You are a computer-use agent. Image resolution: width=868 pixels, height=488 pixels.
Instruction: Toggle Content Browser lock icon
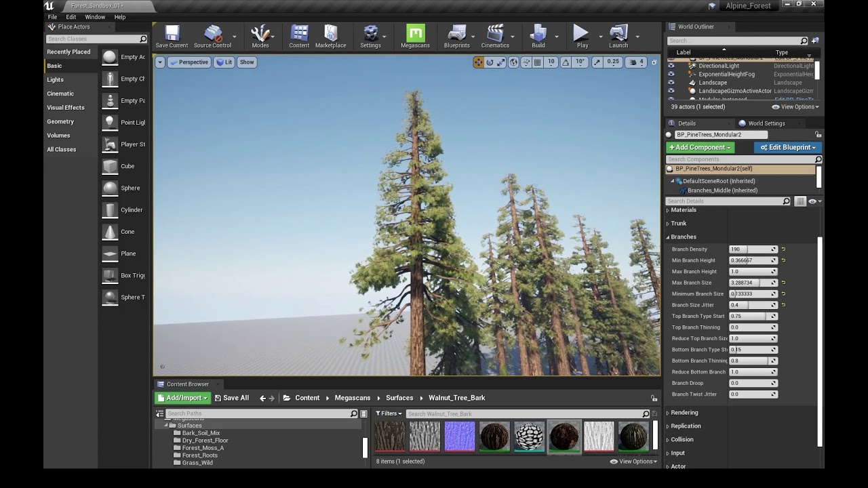pos(654,398)
